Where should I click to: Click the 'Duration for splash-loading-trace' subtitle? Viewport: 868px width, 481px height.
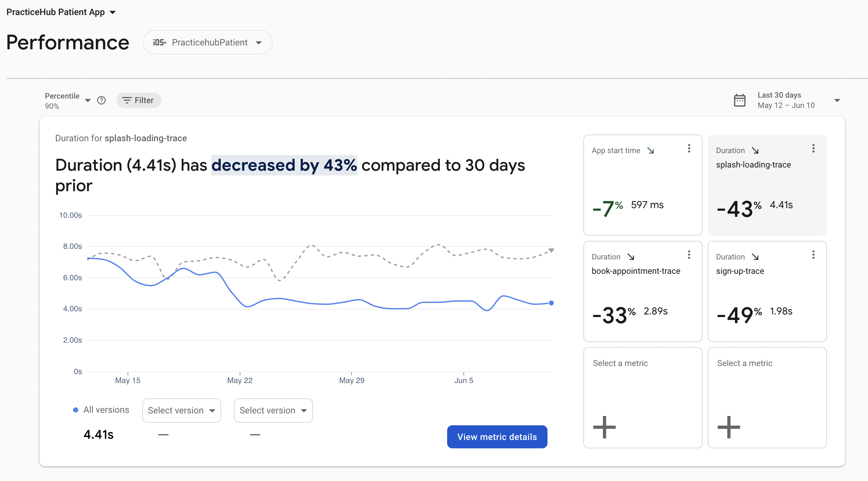coord(121,138)
